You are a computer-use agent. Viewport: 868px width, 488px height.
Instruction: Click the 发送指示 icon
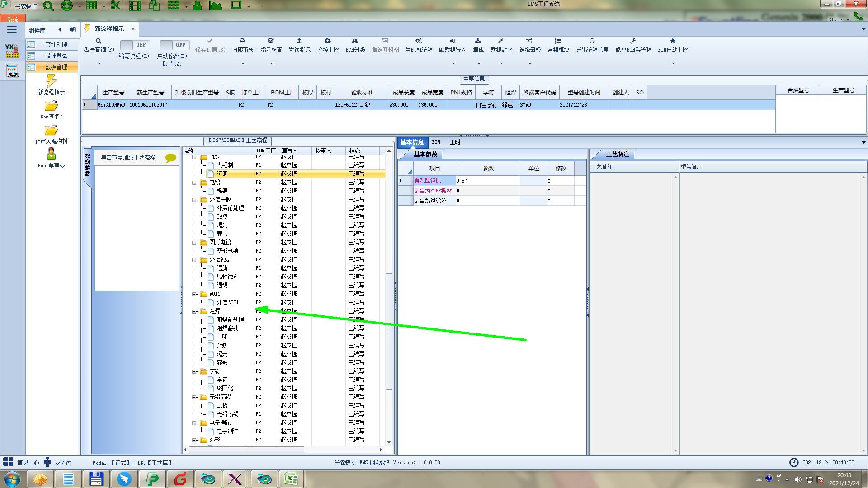click(x=299, y=41)
